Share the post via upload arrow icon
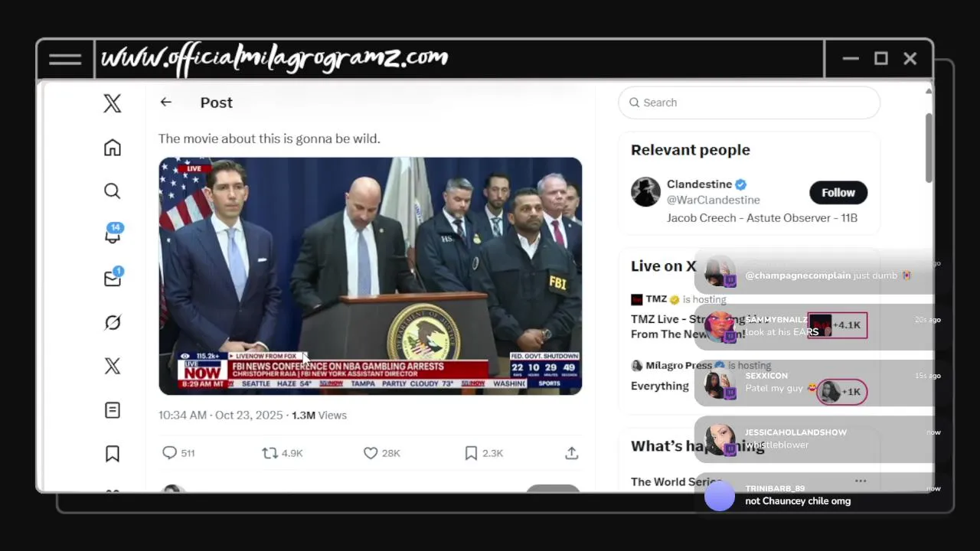Image resolution: width=980 pixels, height=551 pixels. (x=571, y=453)
